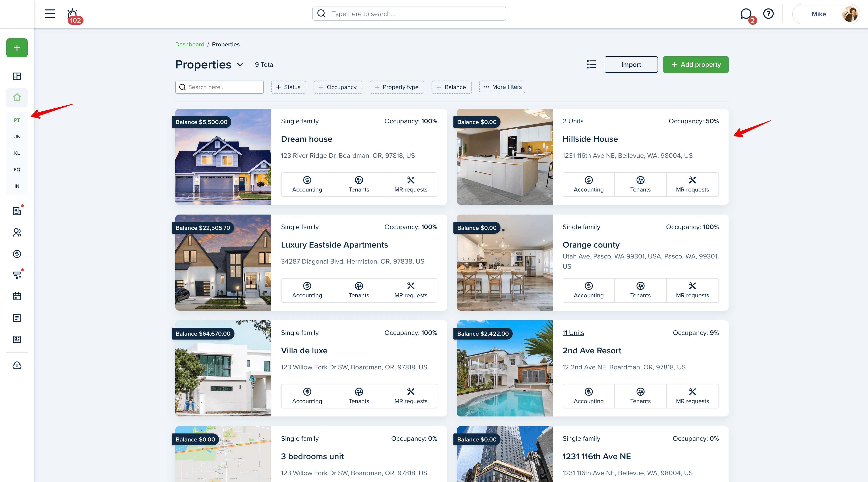Open MR requests for 2nd Ave Resort
This screenshot has width=868, height=482.
692,396
